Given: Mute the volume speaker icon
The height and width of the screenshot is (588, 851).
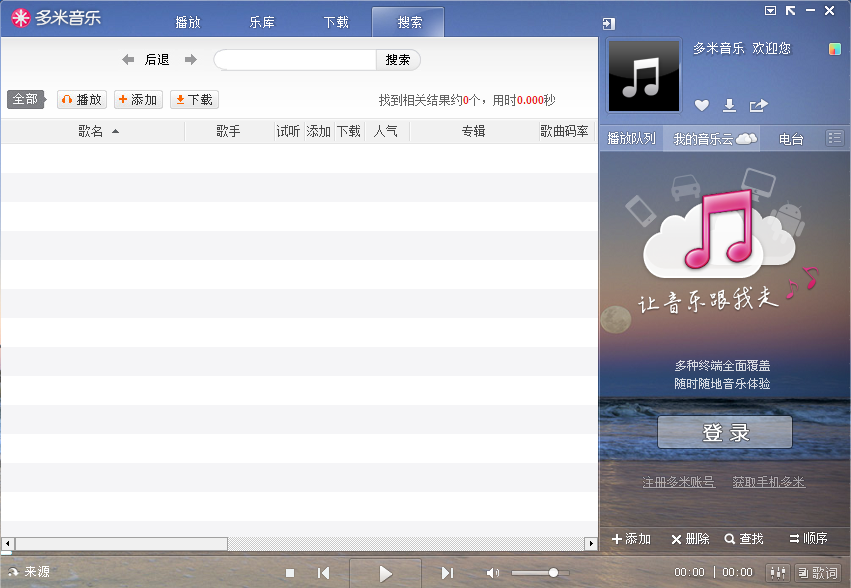Looking at the screenshot, I should pyautogui.click(x=492, y=572).
